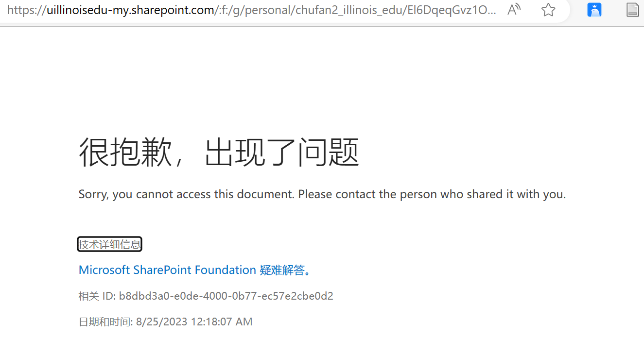Open the address bar suggestions dropdown
Image resolution: width=644 pixels, height=339 pixels.
click(x=243, y=10)
